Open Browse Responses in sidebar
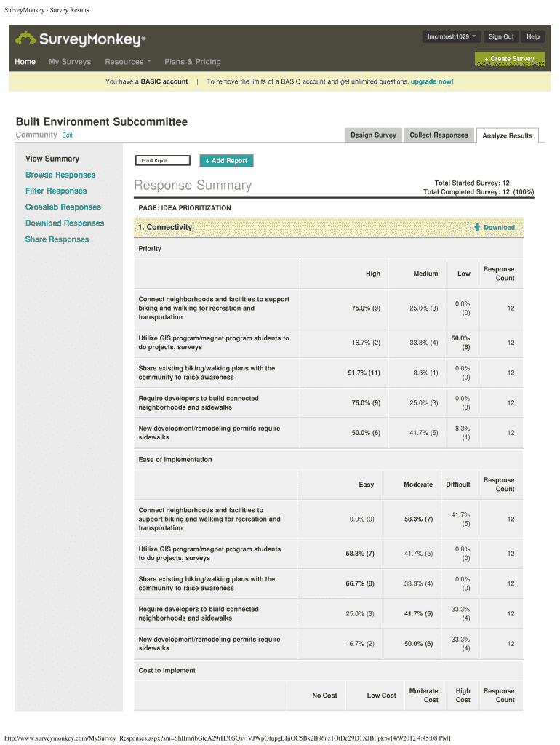 [x=60, y=175]
